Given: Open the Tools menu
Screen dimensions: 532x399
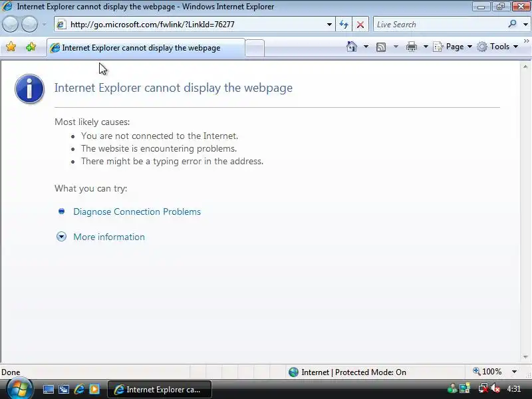Looking at the screenshot, I should pyautogui.click(x=497, y=47).
